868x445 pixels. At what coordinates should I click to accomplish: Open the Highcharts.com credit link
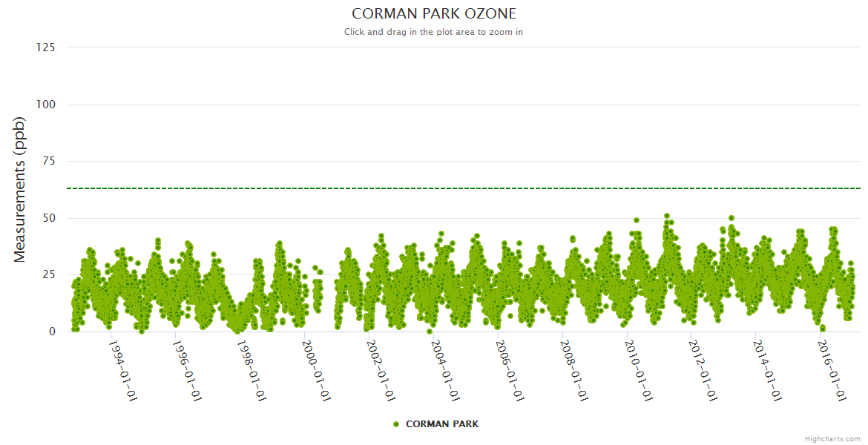coord(832,438)
